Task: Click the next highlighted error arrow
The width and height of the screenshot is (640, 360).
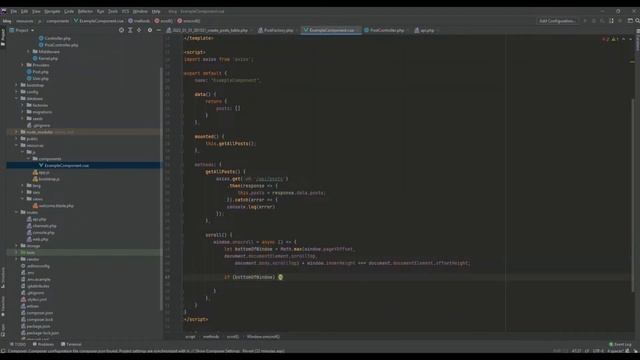Action: 631,39
